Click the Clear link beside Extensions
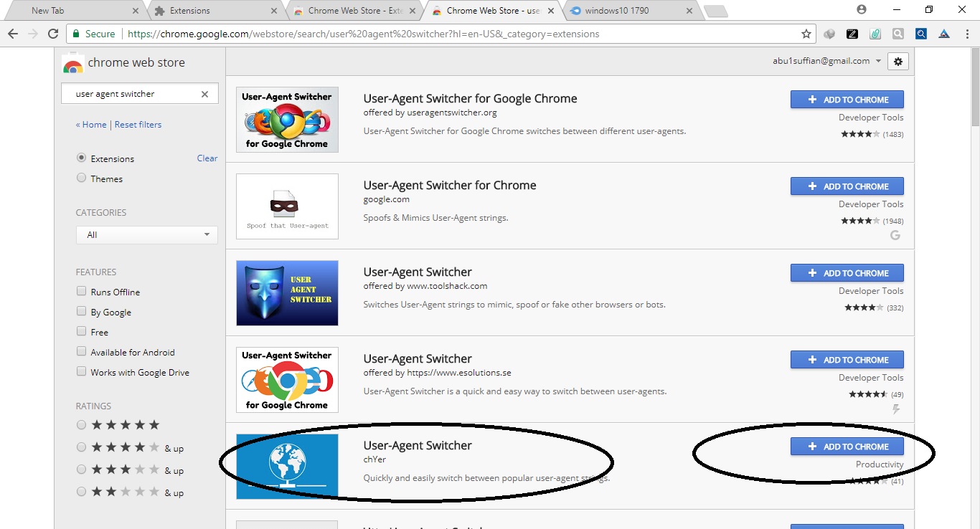980x529 pixels. [207, 158]
